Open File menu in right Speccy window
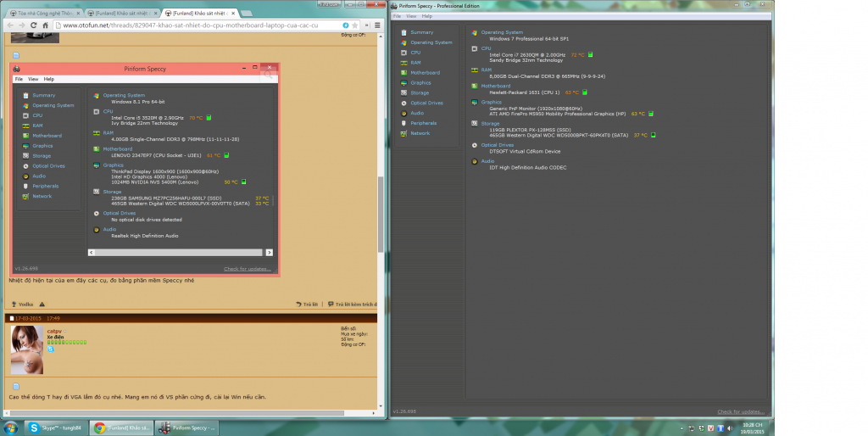868x436 pixels. [397, 16]
